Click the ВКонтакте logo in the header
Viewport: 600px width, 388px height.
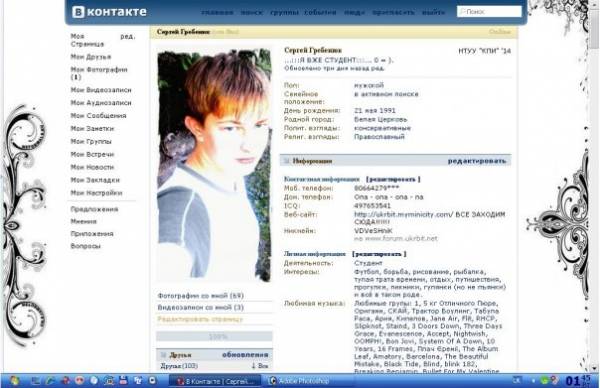(x=109, y=12)
